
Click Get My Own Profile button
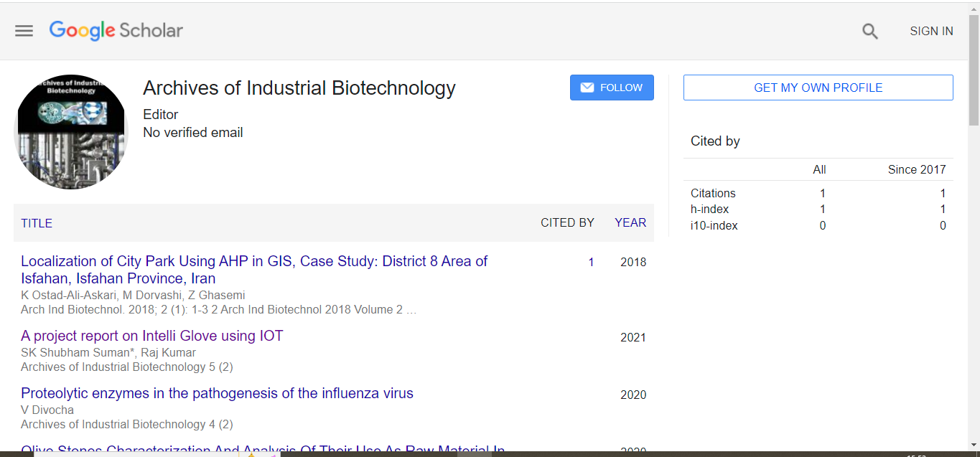point(818,88)
